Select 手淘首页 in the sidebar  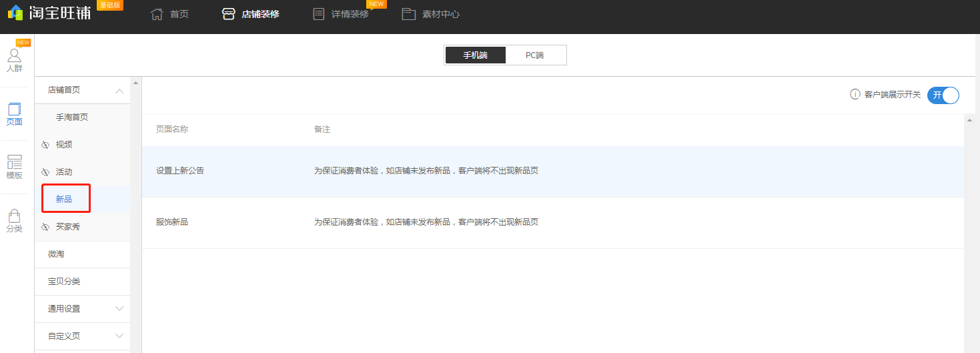(x=72, y=117)
